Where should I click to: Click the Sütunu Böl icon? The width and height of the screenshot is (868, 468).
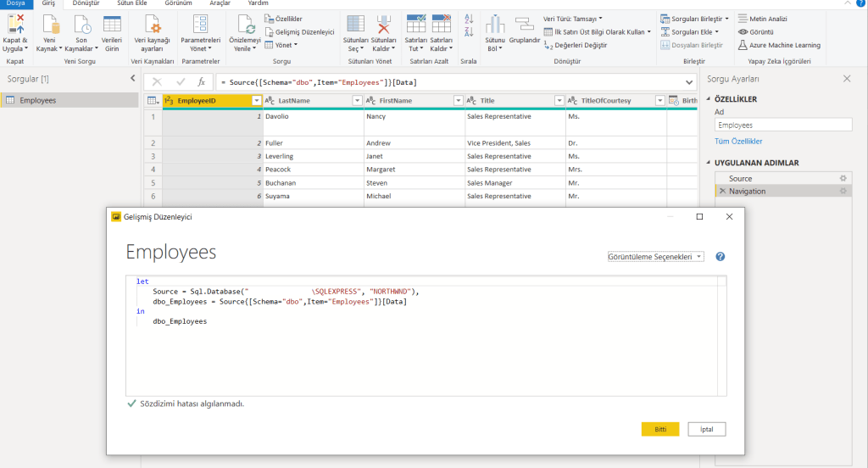coord(494,25)
